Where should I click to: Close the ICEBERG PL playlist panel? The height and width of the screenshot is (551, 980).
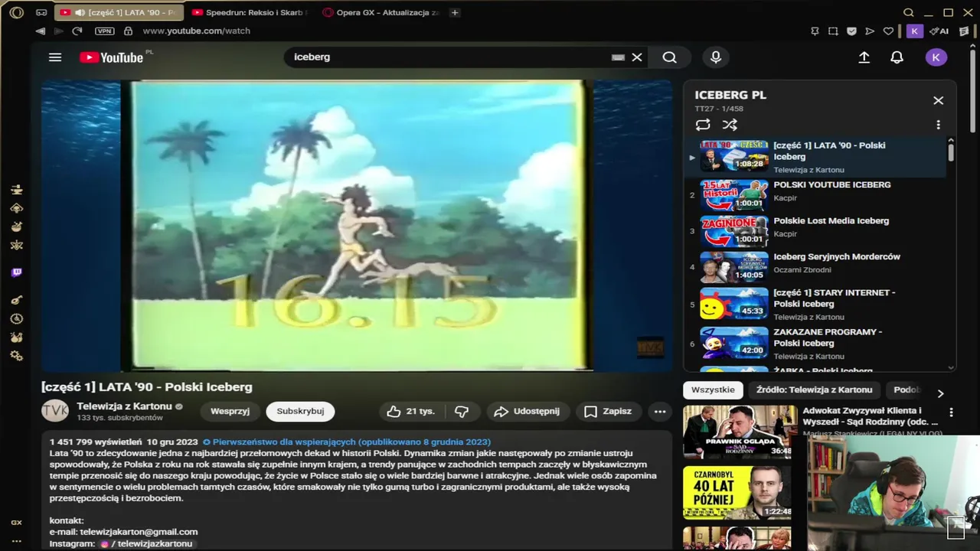click(938, 100)
